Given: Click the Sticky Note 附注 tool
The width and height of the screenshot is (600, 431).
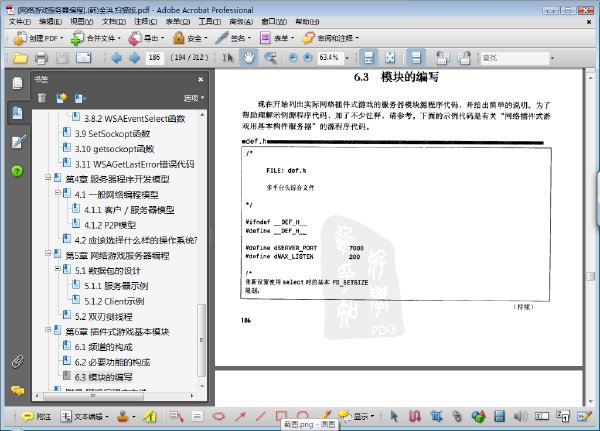Looking at the screenshot, I should (36, 416).
